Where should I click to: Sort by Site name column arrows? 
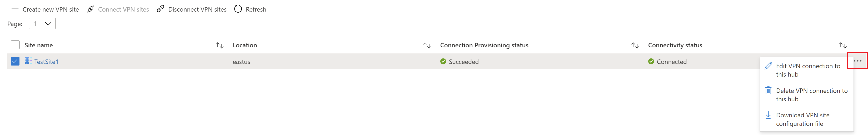[x=220, y=46]
